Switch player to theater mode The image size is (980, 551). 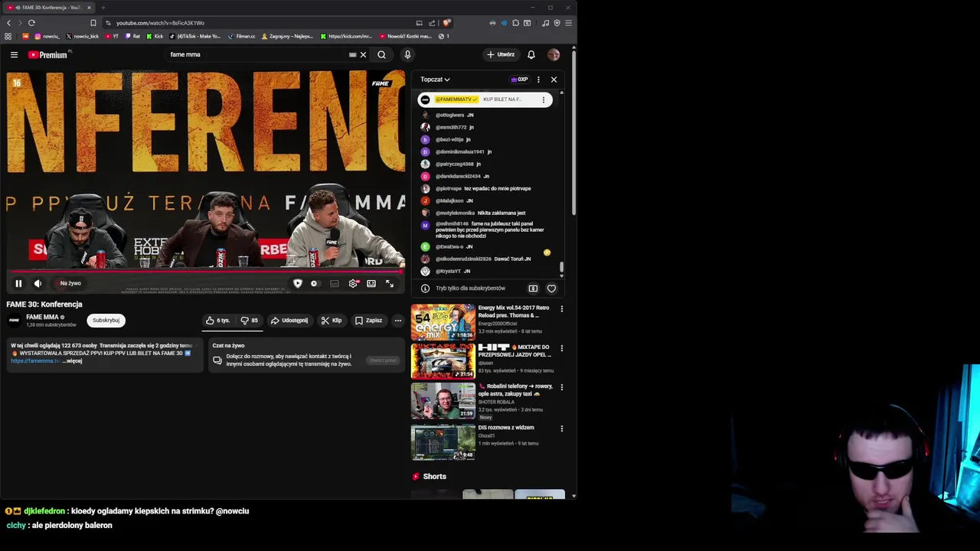[371, 283]
